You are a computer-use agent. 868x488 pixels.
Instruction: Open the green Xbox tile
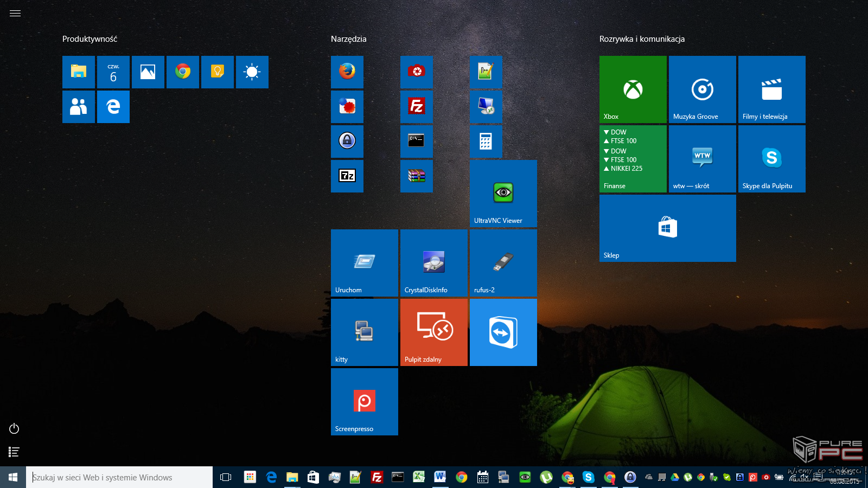(x=633, y=89)
